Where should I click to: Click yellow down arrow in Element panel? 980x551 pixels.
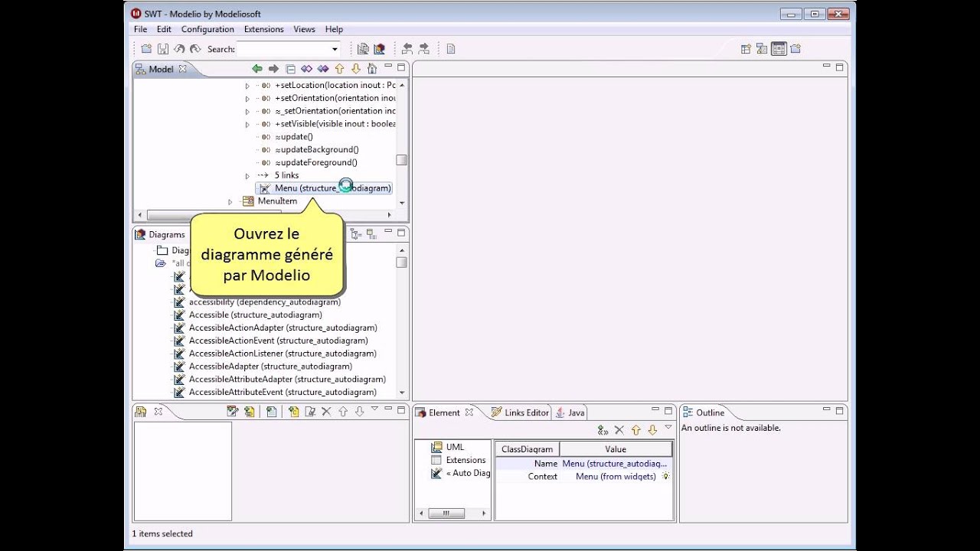(x=652, y=430)
